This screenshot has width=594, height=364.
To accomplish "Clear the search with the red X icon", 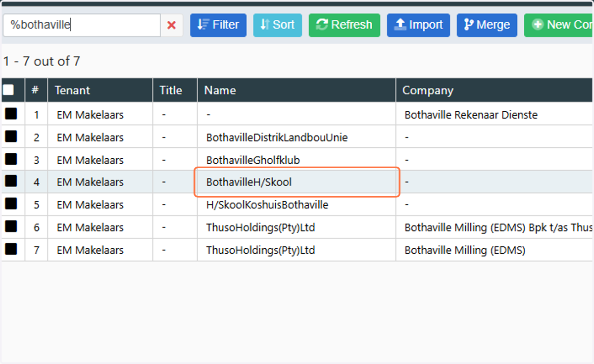I will [172, 25].
